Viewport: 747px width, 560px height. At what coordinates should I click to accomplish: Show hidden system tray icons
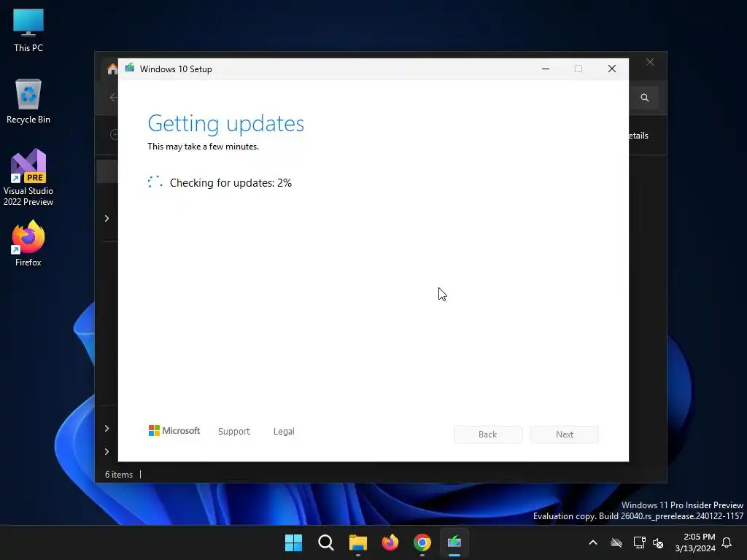point(593,542)
